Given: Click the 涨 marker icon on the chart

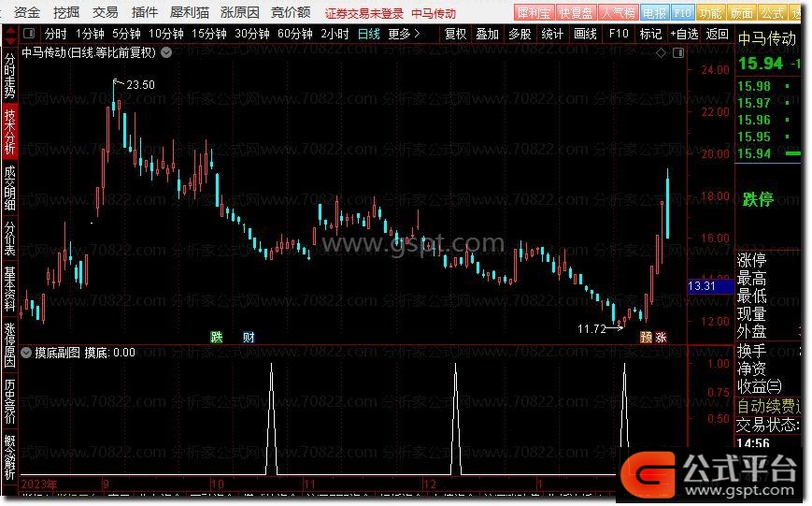Looking at the screenshot, I should 661,337.
